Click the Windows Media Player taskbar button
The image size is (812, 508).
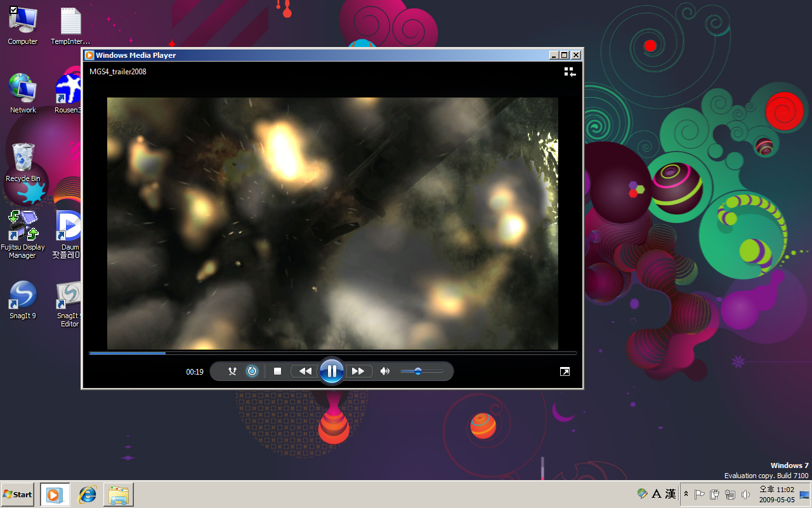[55, 495]
